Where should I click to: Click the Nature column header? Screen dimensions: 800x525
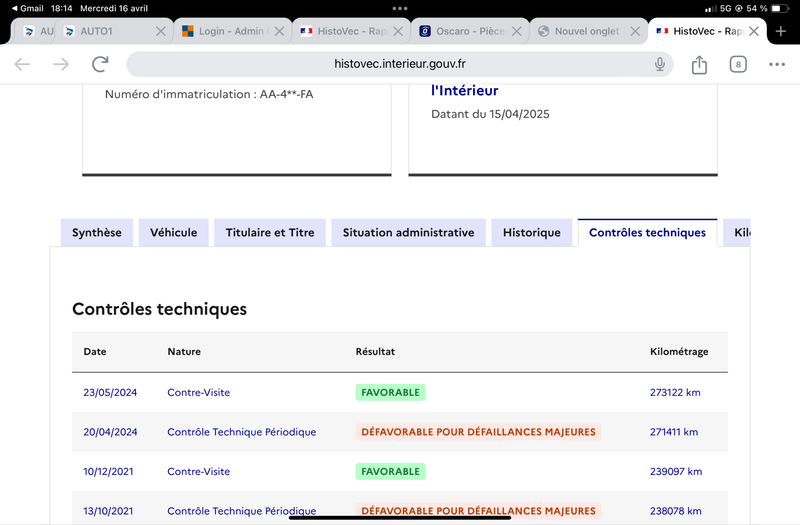[x=184, y=352]
